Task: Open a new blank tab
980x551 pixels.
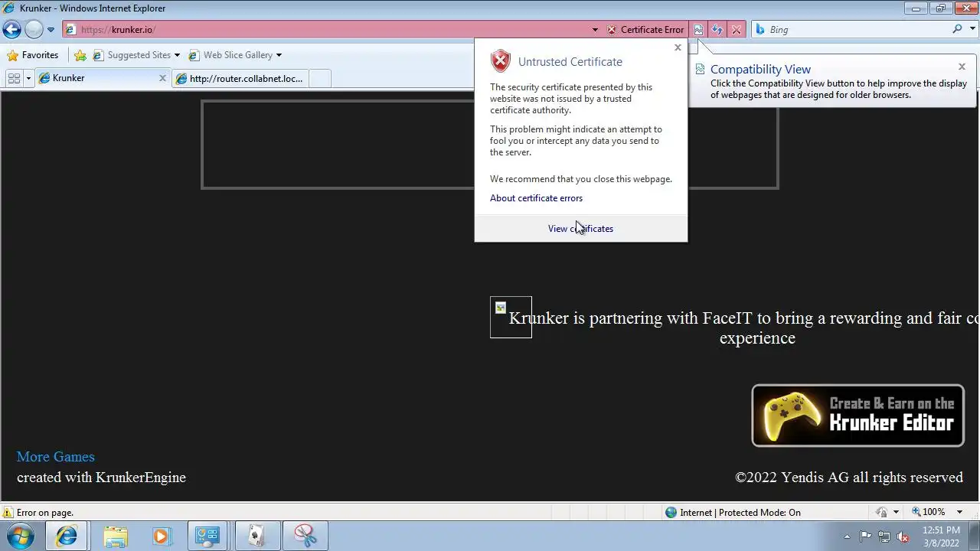Action: click(319, 78)
